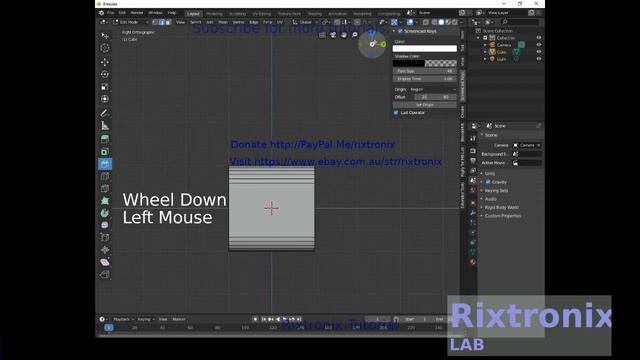
Task: Select the Camera in the outliner
Action: [x=504, y=45]
